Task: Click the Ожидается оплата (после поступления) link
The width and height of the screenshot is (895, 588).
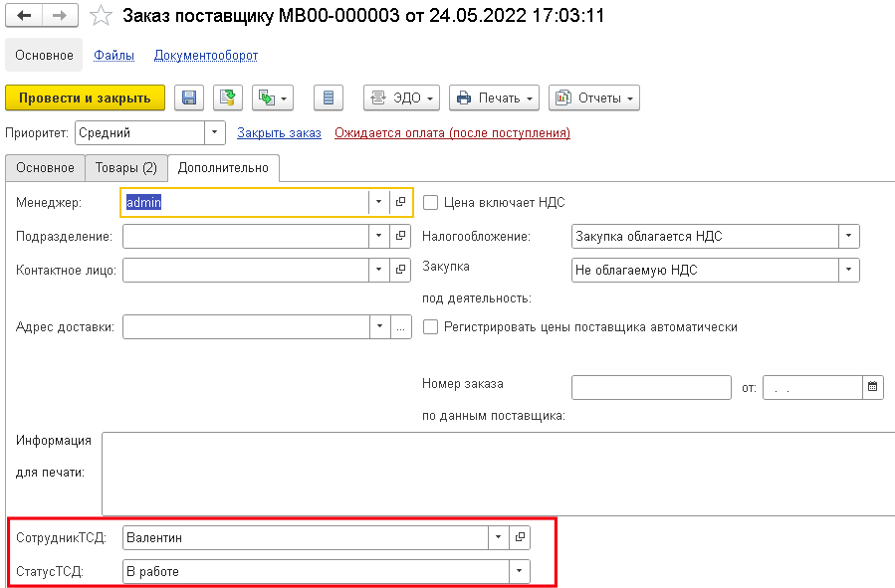Action: (453, 133)
